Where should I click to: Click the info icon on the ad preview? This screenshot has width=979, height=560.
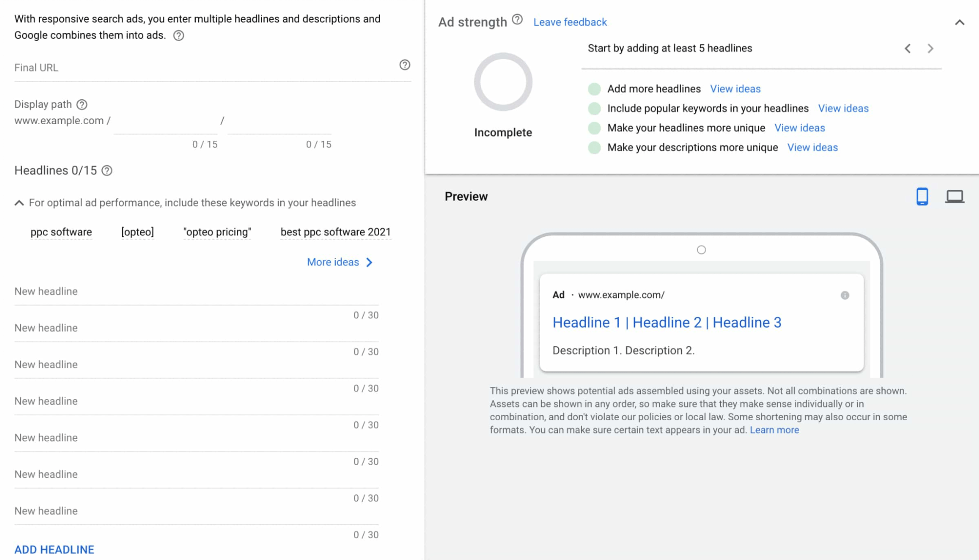pos(845,295)
